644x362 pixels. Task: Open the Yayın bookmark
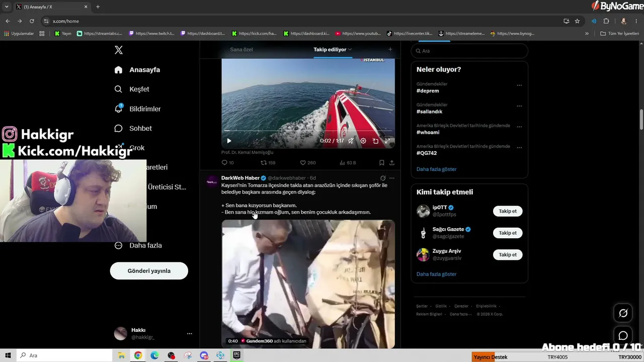pos(63,34)
